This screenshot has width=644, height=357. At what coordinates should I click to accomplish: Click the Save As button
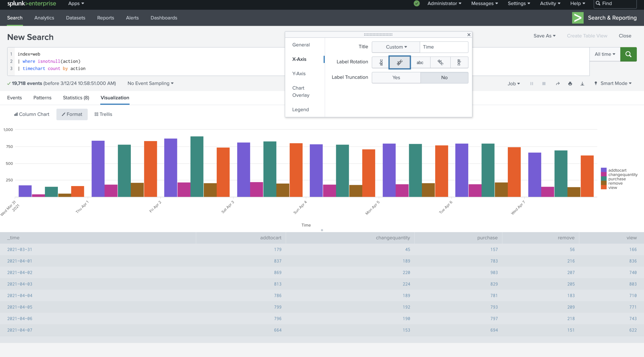(544, 36)
